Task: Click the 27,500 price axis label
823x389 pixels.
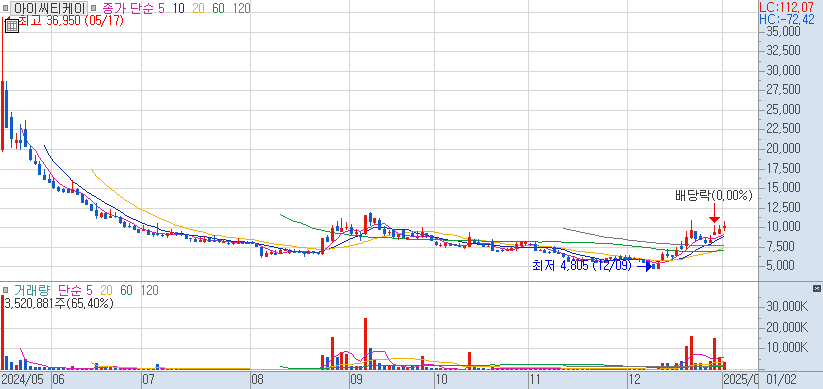Action: click(782, 90)
